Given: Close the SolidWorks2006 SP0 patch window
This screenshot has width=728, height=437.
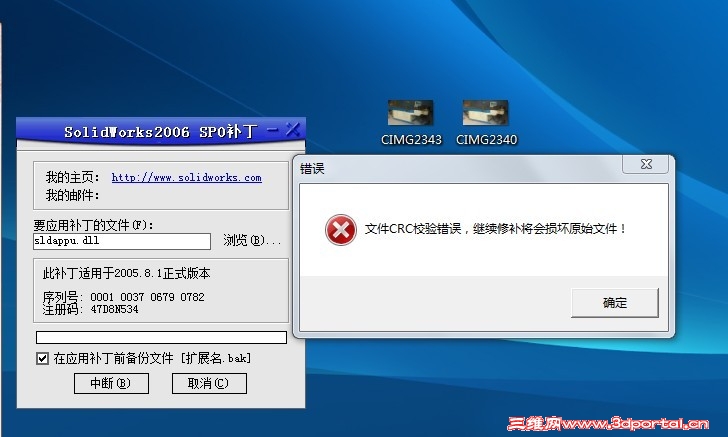Looking at the screenshot, I should (x=292, y=130).
